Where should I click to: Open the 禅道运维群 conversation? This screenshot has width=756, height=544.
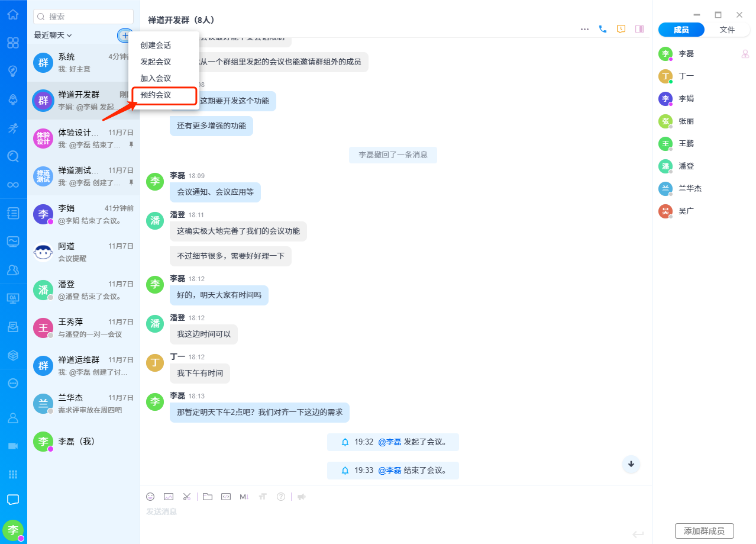83,366
